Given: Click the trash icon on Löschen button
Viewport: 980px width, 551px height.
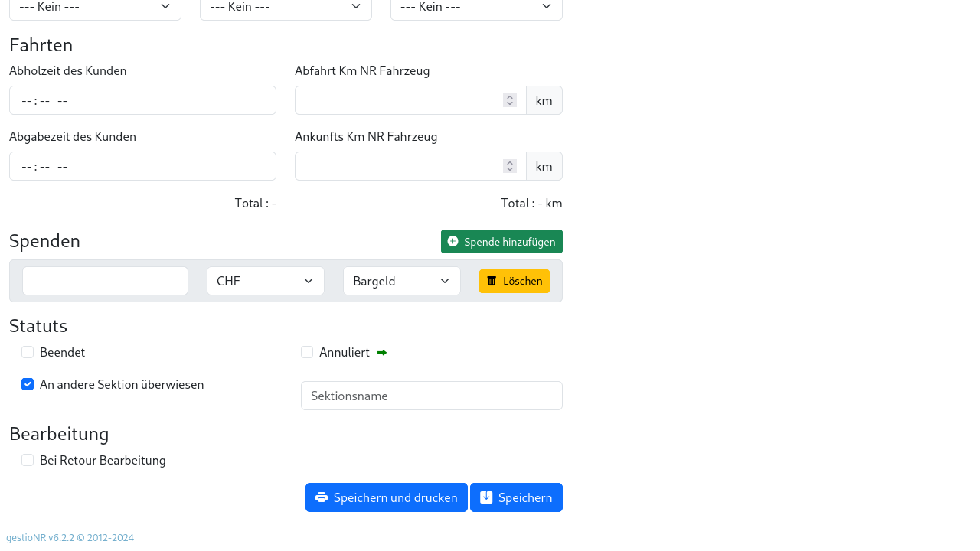Looking at the screenshot, I should point(492,281).
